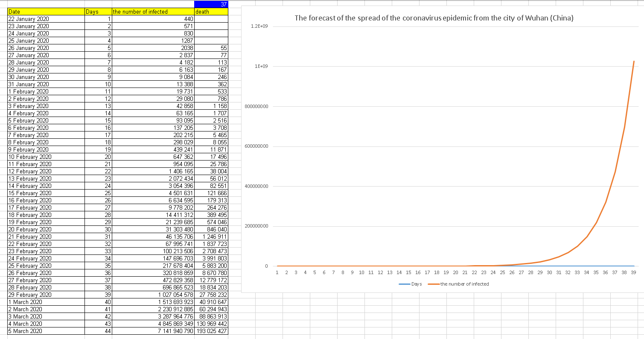Viewport: 644px width, 339px height.
Task: Click the infected value 440
Action: (153, 19)
